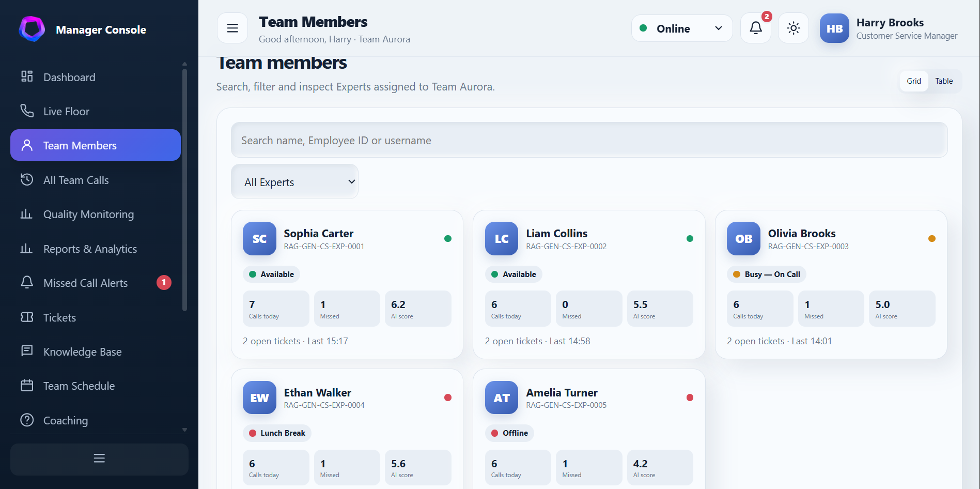Click the Live Floor phone icon
Image resolution: width=980 pixels, height=489 pixels.
[x=27, y=111]
